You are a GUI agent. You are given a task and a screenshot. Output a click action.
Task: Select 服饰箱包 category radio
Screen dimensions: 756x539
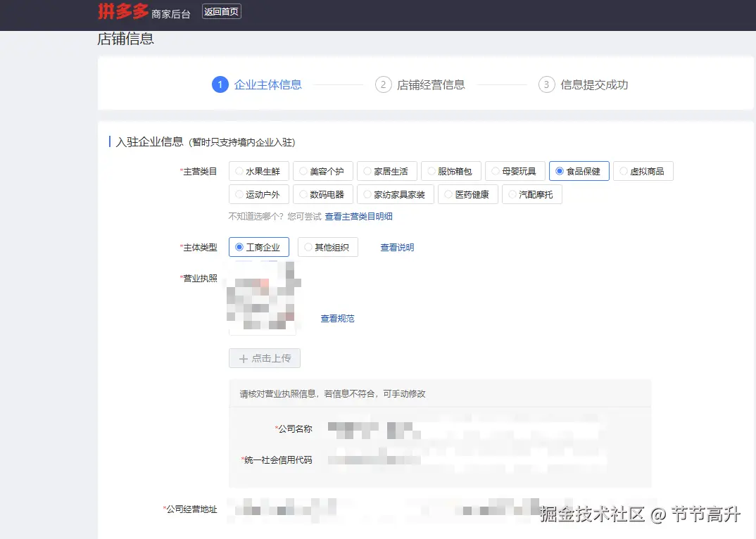click(x=451, y=171)
